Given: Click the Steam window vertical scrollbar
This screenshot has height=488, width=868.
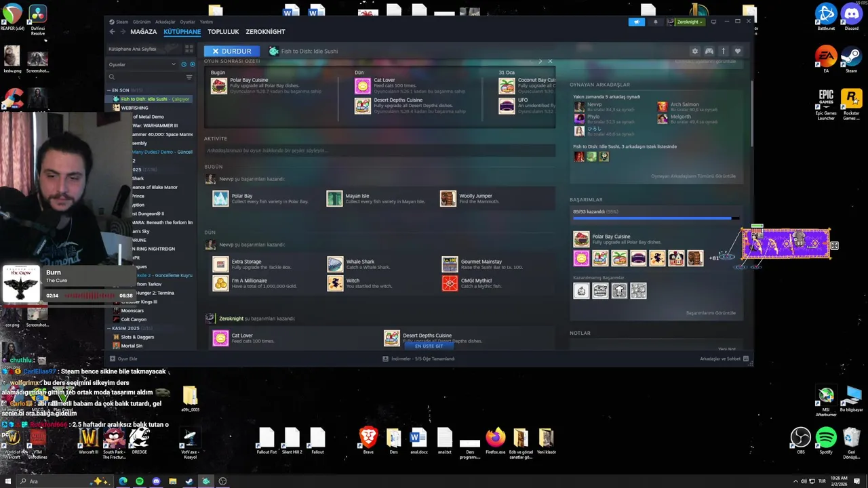Looking at the screenshot, I should [x=751, y=113].
